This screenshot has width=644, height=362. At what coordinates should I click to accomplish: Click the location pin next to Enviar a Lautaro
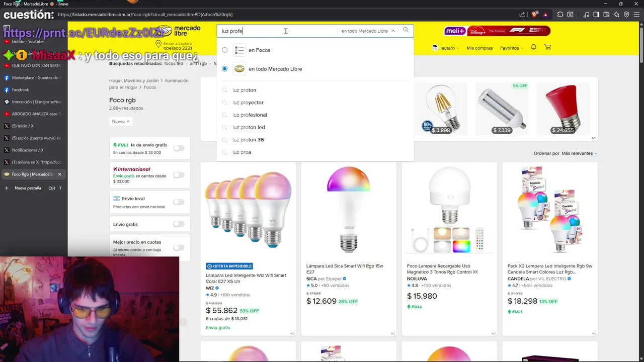point(158,45)
